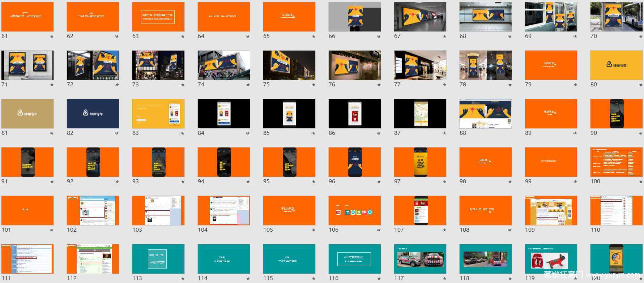This screenshot has width=644, height=283.
Task: Pick slide 87 showing a map on phone
Action: [420, 113]
